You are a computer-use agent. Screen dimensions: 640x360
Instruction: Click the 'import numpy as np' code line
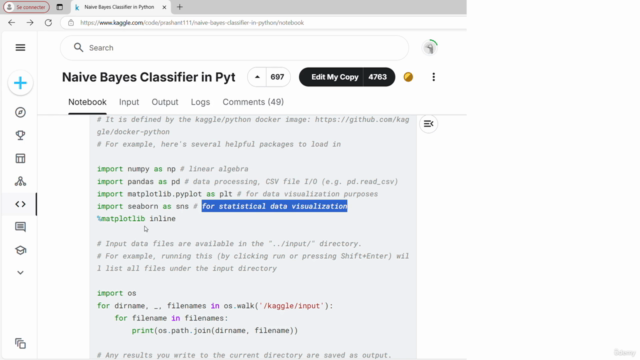pos(172,169)
